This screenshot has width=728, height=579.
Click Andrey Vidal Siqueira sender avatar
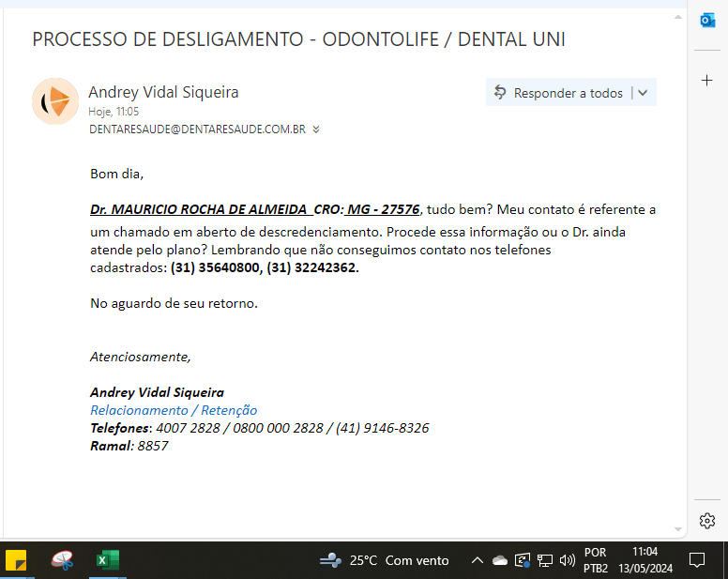tap(55, 101)
